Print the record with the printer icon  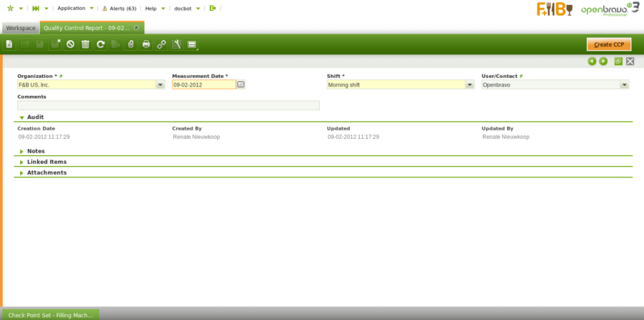point(146,44)
